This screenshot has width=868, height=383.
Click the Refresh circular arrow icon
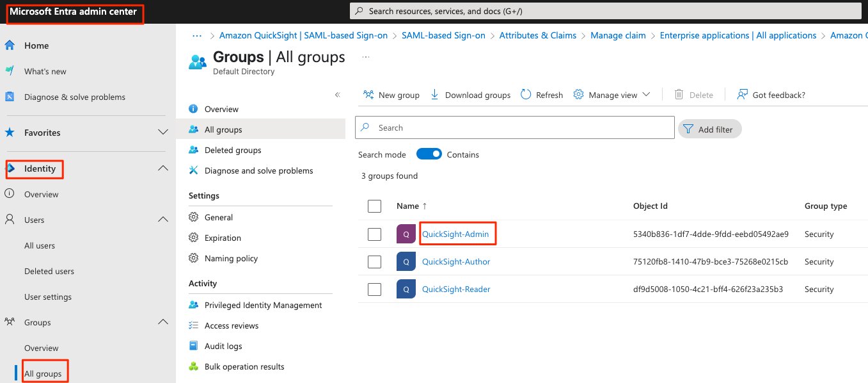[526, 95]
